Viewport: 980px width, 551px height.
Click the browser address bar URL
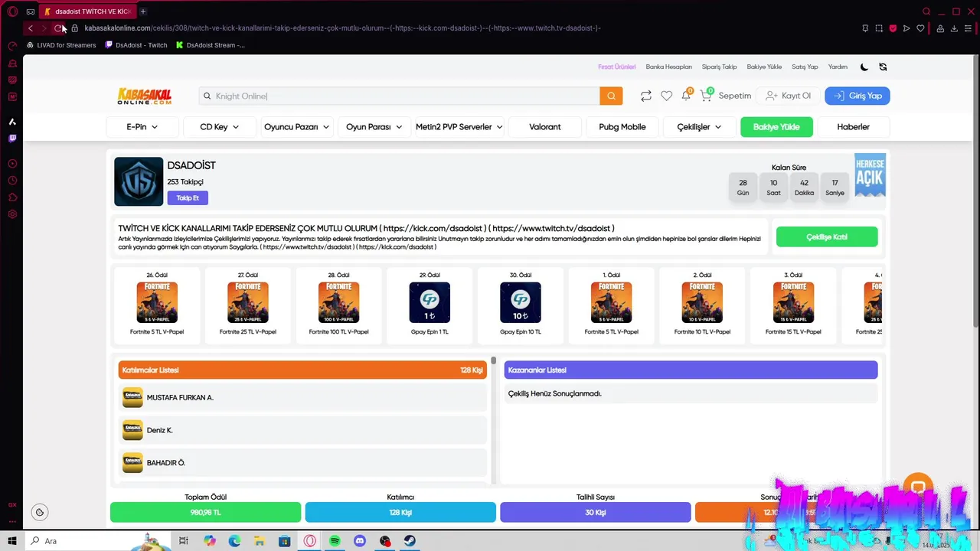pos(342,28)
